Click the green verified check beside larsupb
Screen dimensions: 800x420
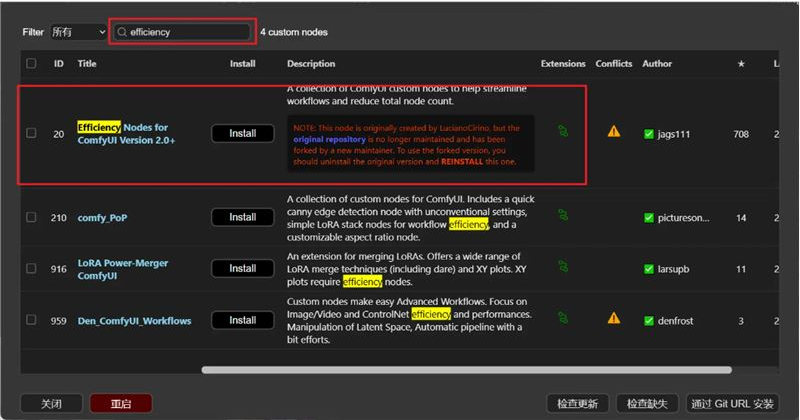(648, 269)
